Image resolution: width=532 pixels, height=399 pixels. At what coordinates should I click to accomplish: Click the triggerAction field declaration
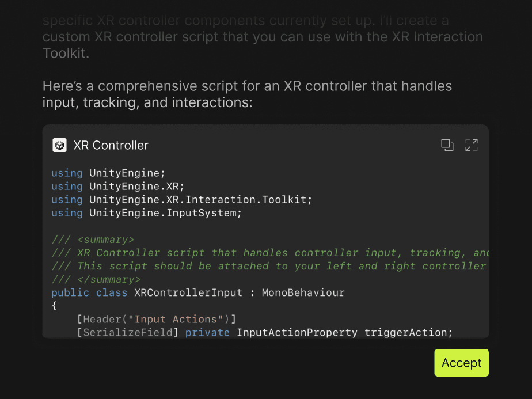[265, 333]
